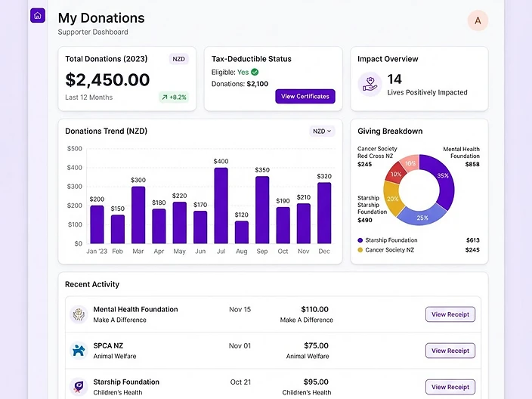View receipt for Starship Foundation donation
Image resolution: width=532 pixels, height=399 pixels.
[450, 387]
